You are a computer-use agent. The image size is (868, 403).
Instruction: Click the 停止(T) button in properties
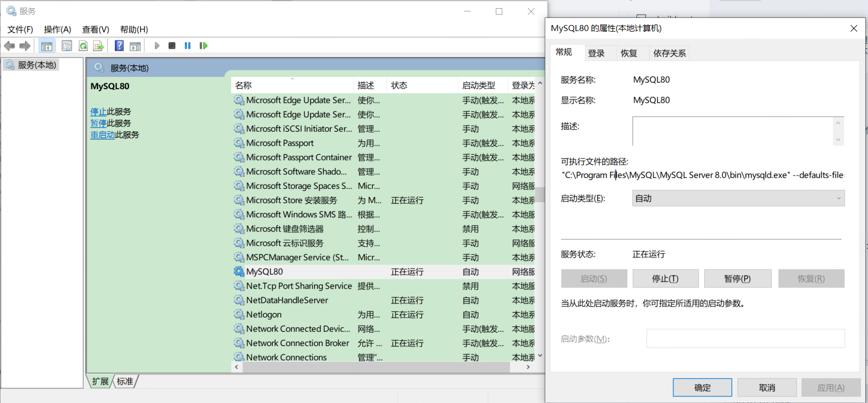(x=665, y=278)
